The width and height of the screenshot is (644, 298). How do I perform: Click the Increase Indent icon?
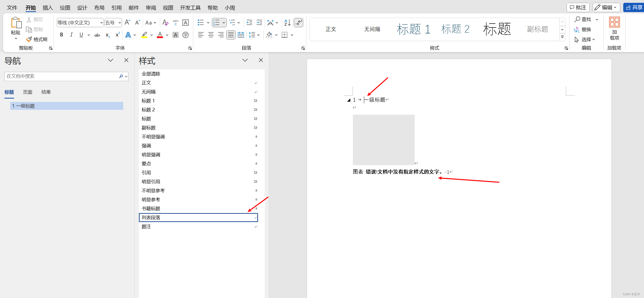point(259,23)
